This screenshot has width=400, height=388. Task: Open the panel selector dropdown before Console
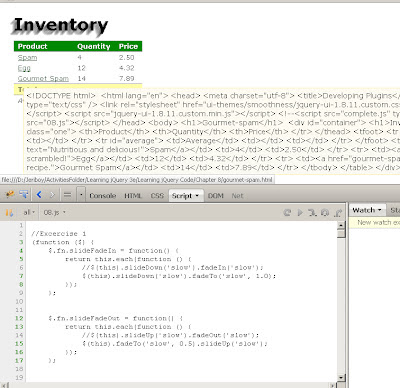(x=81, y=195)
